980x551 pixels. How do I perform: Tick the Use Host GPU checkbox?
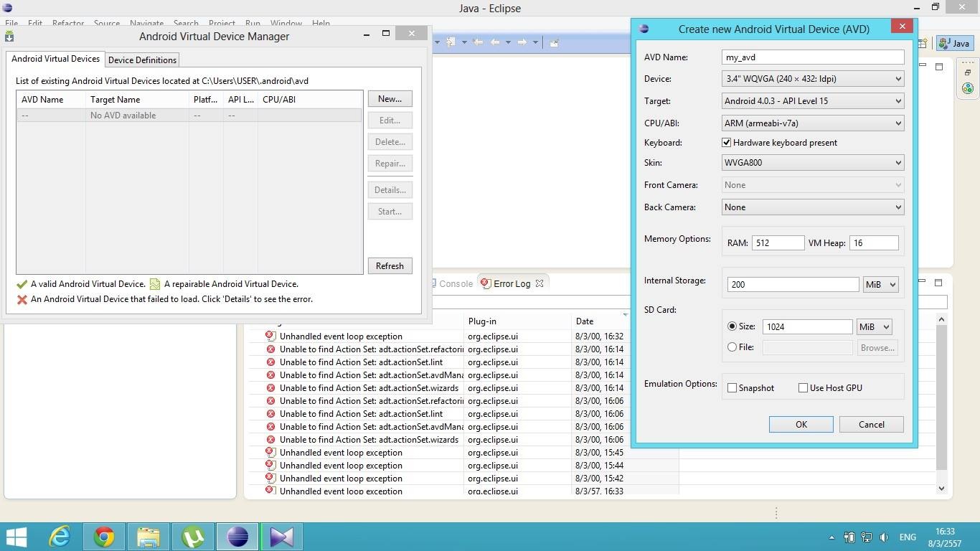coord(804,388)
